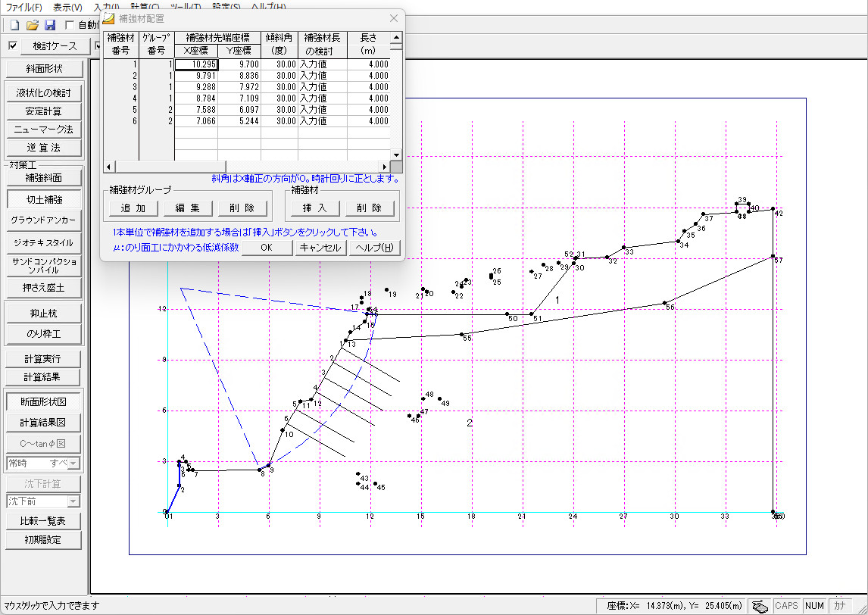Screen dimensions: 868x615
Task: Click the 初期設定 button
Action: (43, 540)
